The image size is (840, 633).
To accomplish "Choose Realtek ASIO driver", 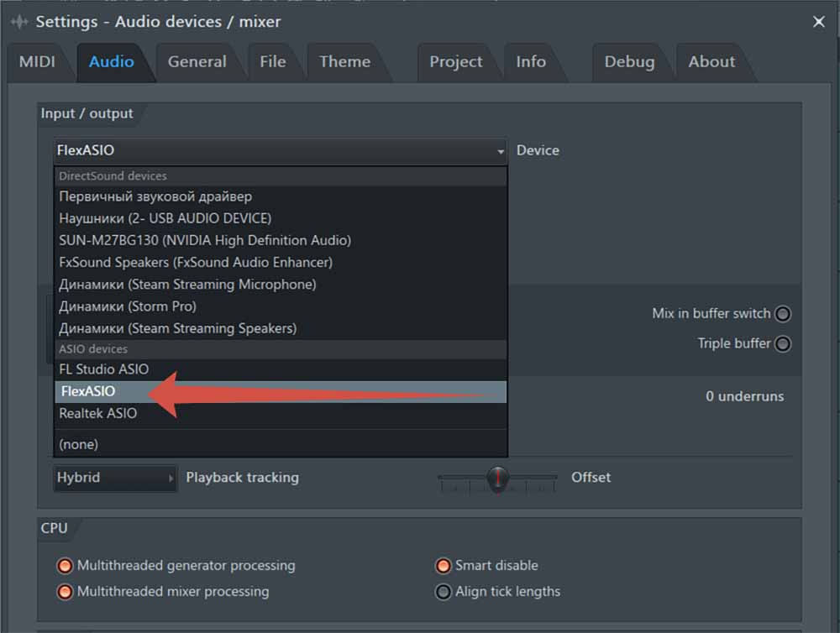I will 97,414.
